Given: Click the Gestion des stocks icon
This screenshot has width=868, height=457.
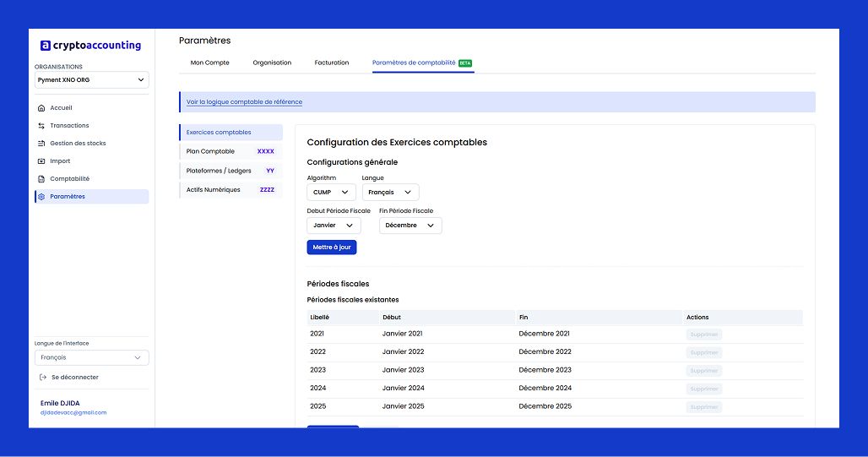Looking at the screenshot, I should click(x=41, y=144).
